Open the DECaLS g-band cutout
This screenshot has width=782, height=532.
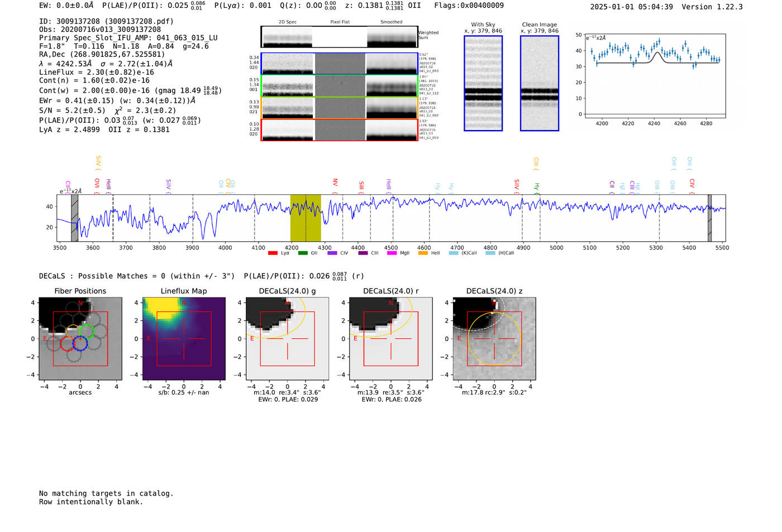(x=287, y=339)
